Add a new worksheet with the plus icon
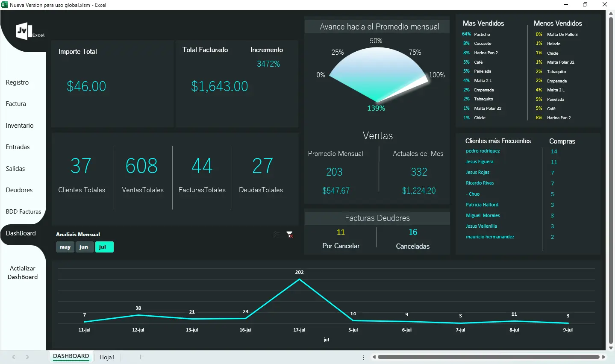The width and height of the screenshot is (615, 364). click(140, 357)
